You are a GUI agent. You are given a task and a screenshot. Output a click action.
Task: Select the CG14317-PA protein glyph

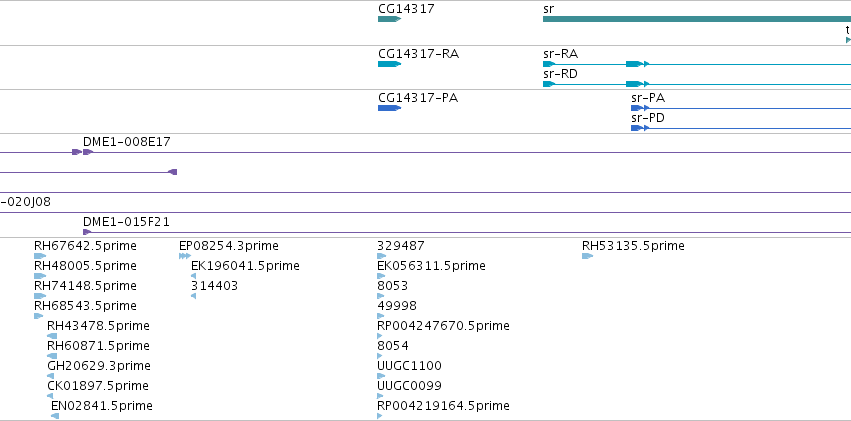(389, 108)
